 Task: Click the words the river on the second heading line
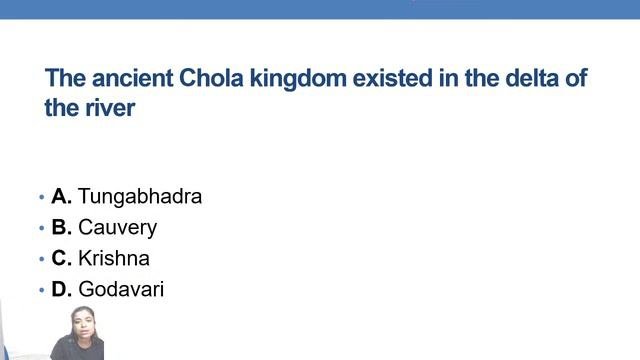(90, 108)
